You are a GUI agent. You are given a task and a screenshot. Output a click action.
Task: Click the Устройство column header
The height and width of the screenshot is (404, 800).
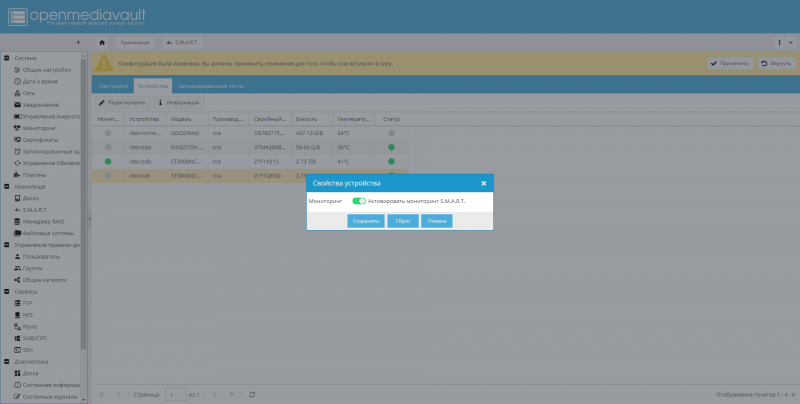145,119
